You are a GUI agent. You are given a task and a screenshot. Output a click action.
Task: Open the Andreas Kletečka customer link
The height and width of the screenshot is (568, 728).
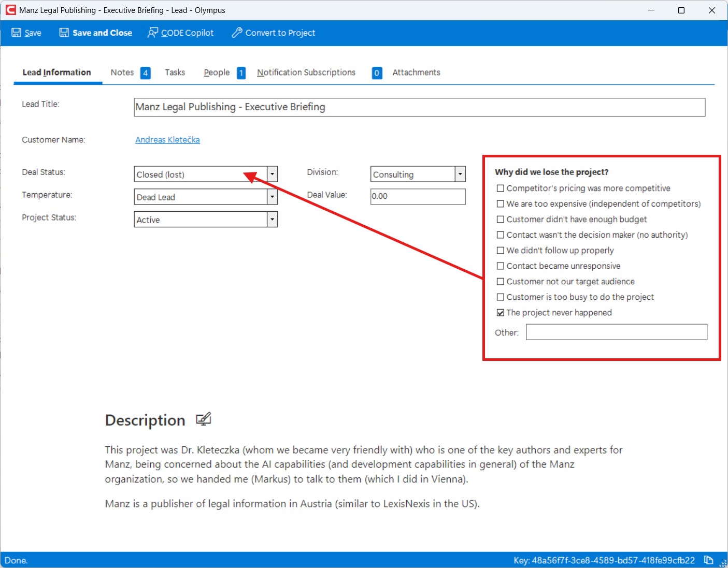pos(167,140)
